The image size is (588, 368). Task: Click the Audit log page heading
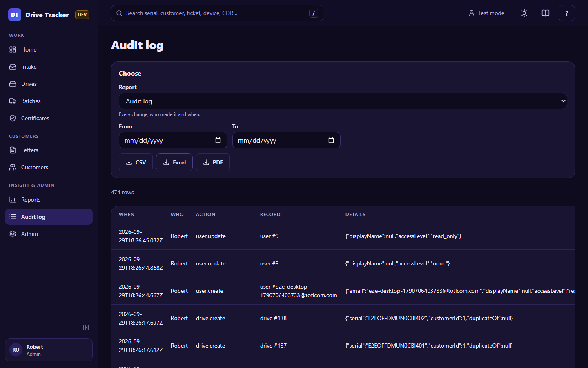click(x=137, y=45)
